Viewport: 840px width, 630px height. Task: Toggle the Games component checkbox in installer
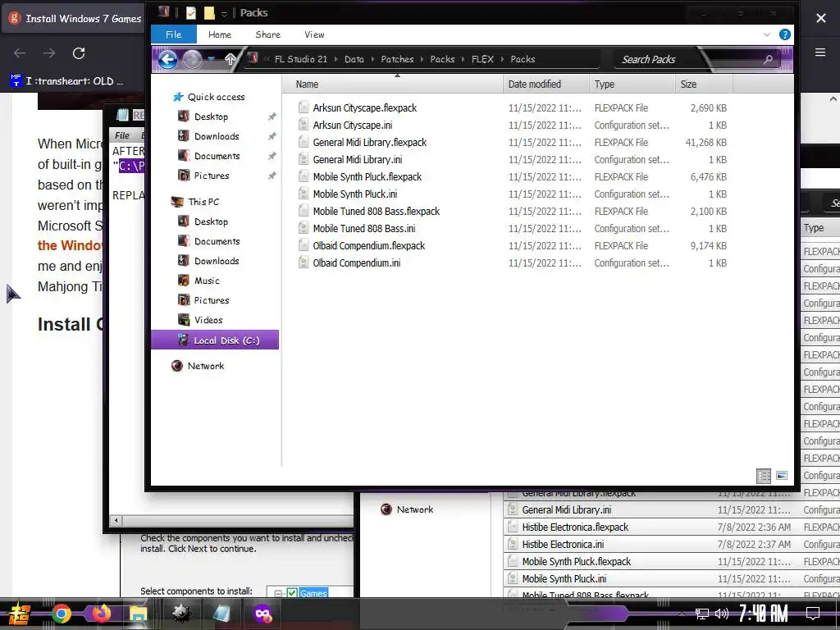(292, 593)
